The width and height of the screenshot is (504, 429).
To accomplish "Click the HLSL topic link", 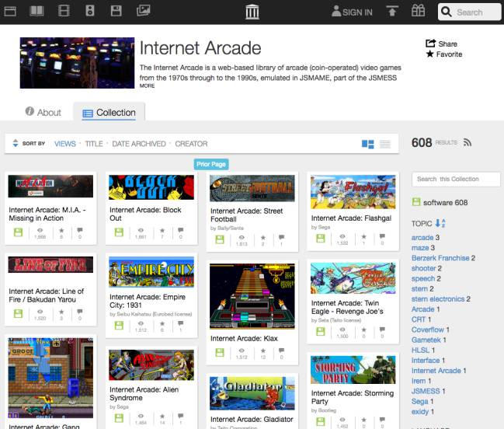I will click(x=420, y=350).
